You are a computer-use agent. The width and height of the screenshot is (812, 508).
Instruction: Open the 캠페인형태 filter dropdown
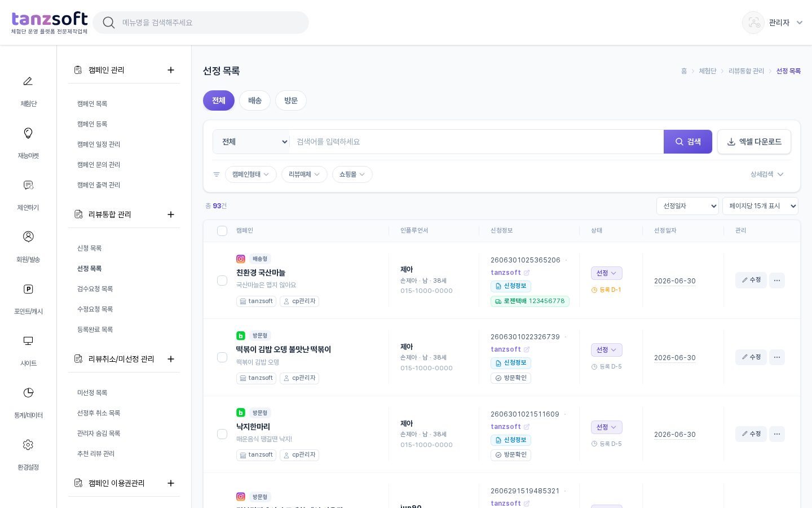[x=251, y=174]
